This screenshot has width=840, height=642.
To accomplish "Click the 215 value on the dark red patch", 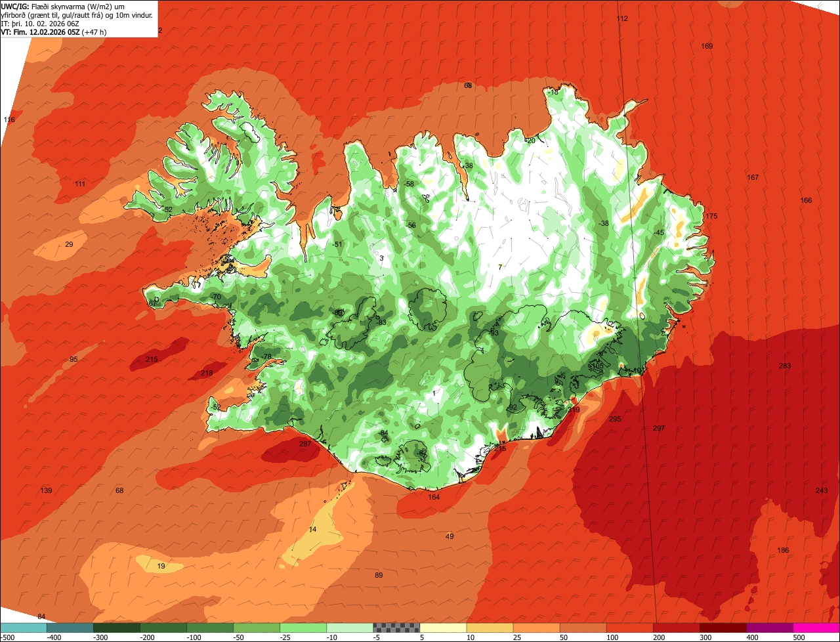I will pos(152,359).
